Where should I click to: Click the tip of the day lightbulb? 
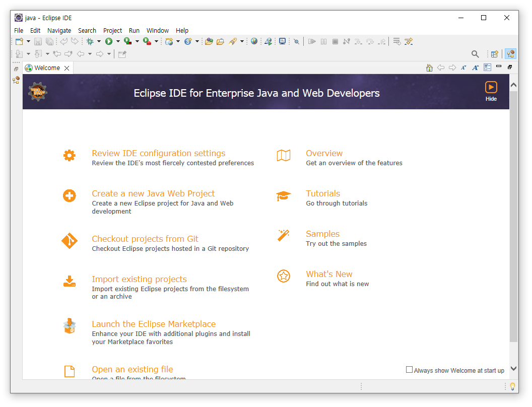[x=513, y=386]
